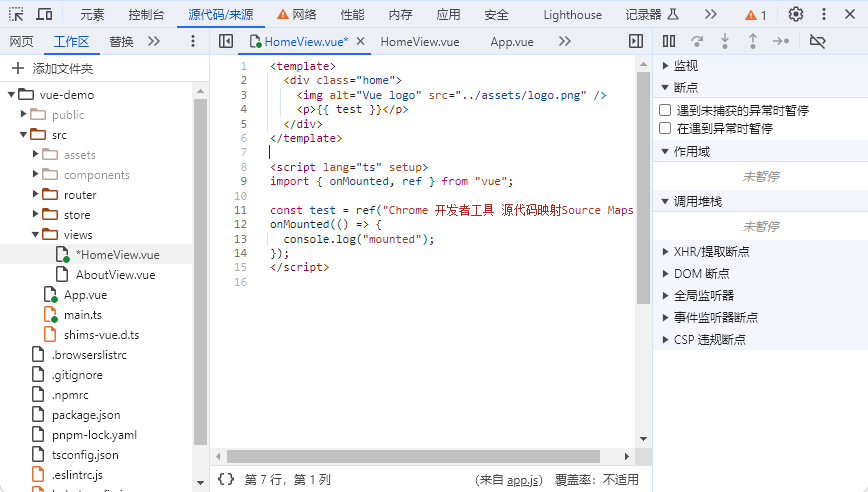Open the second HomeView.vue editor tab

(x=420, y=42)
